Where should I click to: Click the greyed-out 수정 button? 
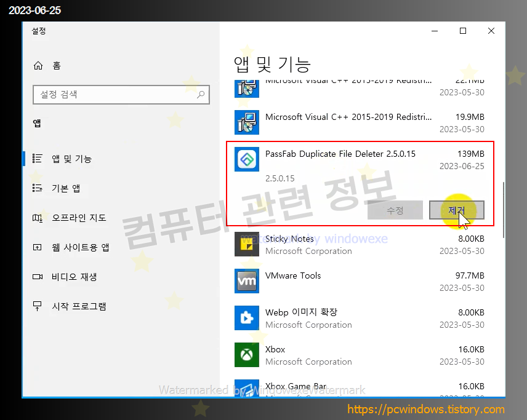pos(395,210)
